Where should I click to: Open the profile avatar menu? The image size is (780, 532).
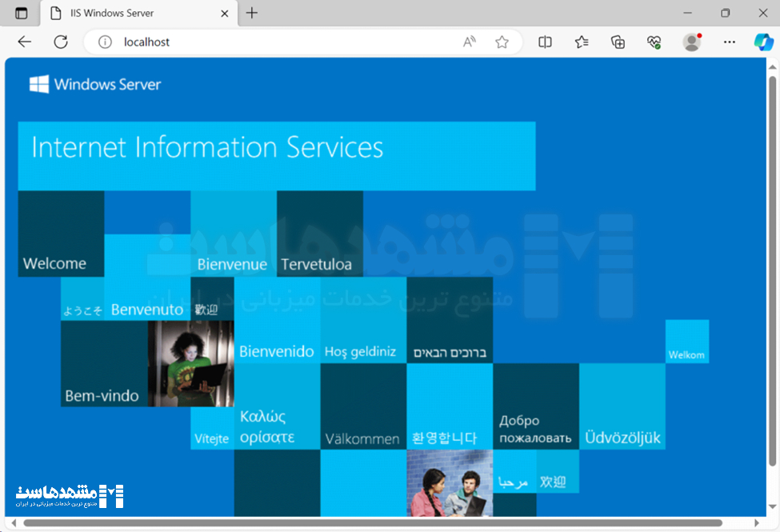691,42
